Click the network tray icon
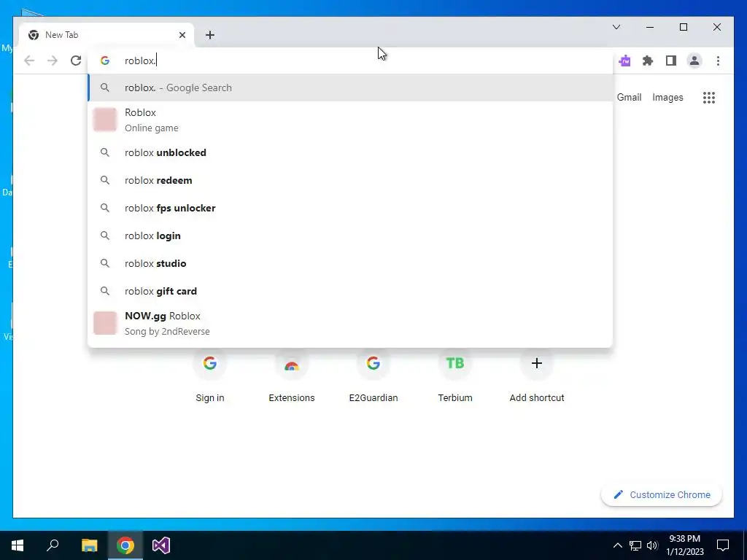 635,545
